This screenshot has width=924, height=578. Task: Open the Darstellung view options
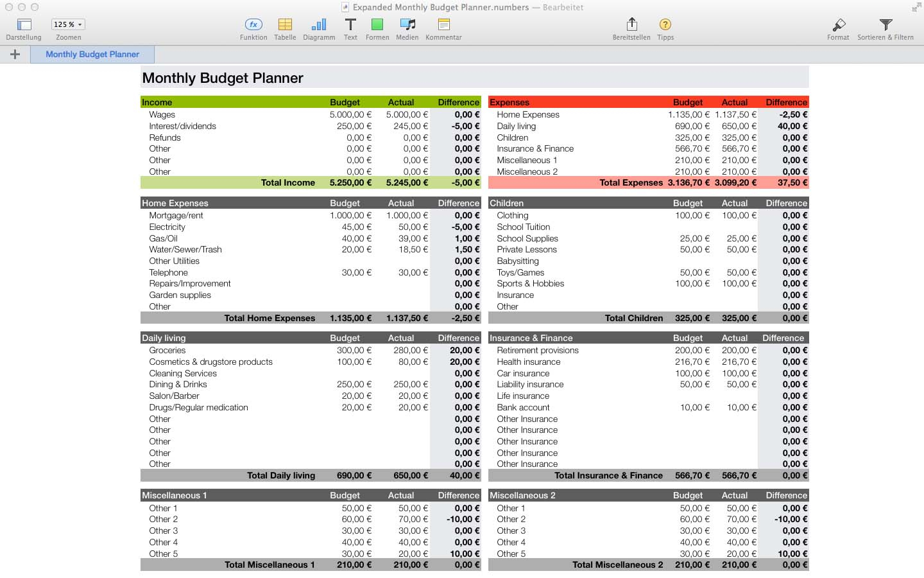[x=24, y=25]
